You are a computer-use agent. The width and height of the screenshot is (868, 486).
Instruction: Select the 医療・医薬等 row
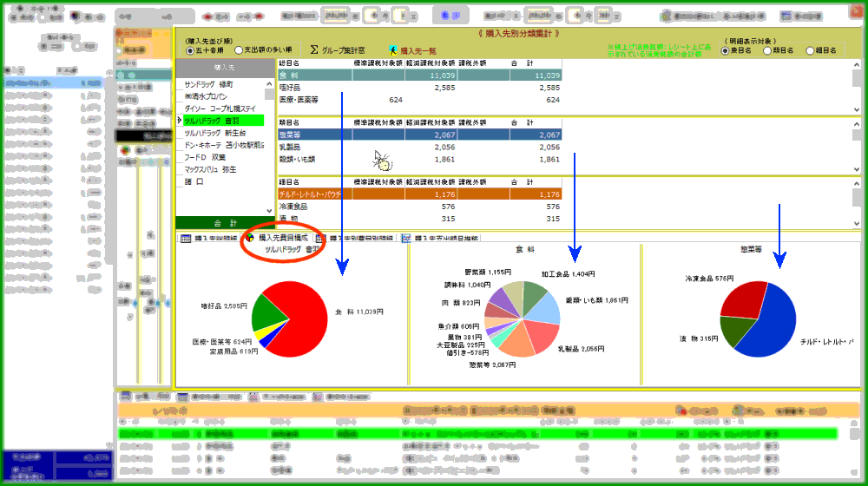tap(419, 100)
